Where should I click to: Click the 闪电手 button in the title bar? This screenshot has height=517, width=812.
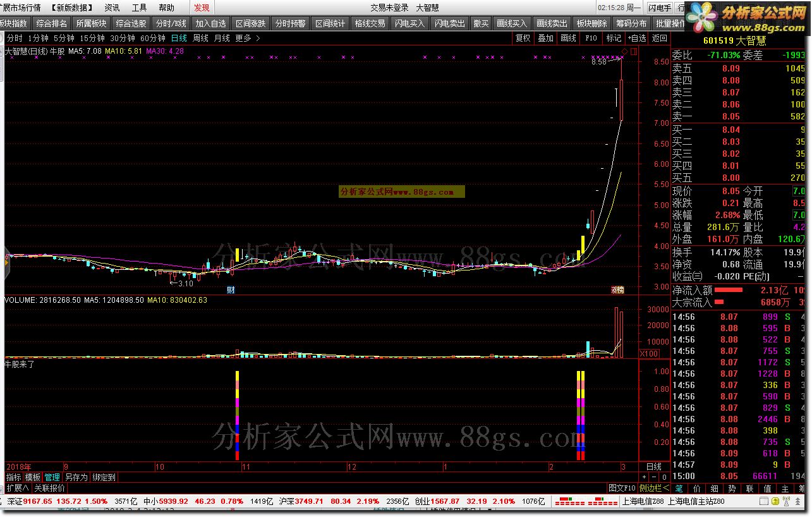pyautogui.click(x=659, y=8)
